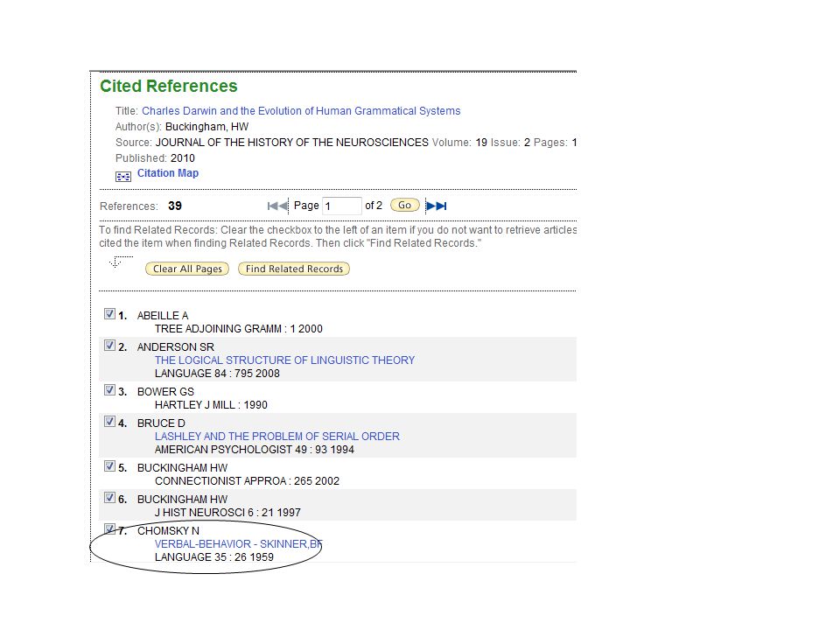Click the Cited References heading

169,87
